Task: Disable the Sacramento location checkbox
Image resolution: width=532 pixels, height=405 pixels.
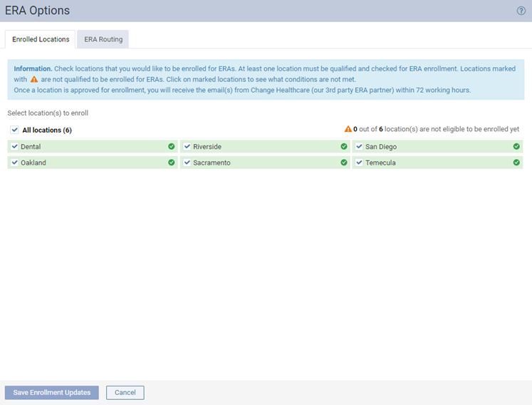Action: (187, 163)
